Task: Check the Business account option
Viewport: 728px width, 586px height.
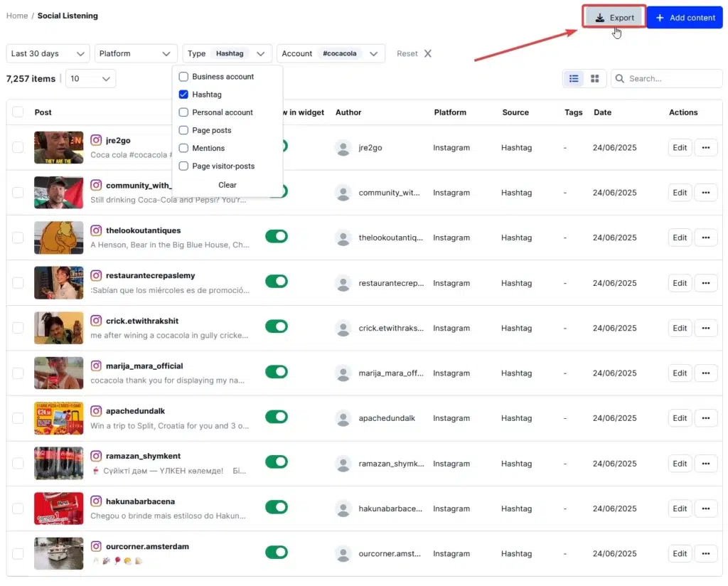Action: [x=183, y=76]
